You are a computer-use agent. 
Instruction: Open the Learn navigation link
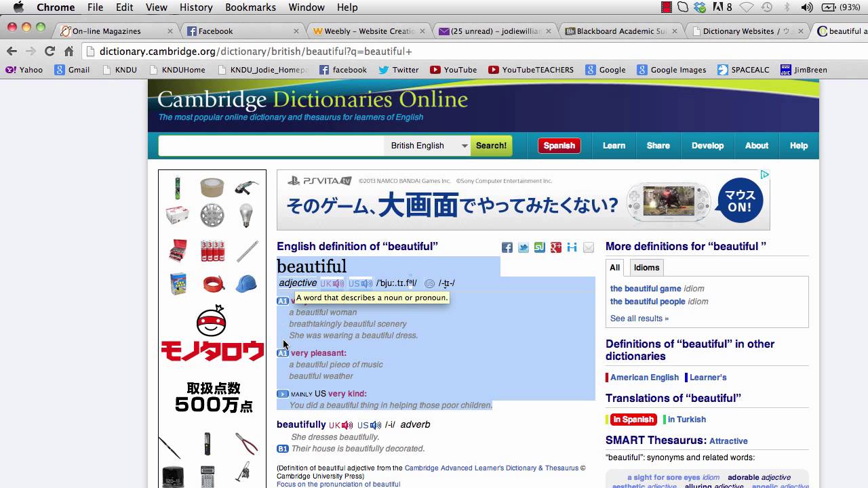pos(614,146)
